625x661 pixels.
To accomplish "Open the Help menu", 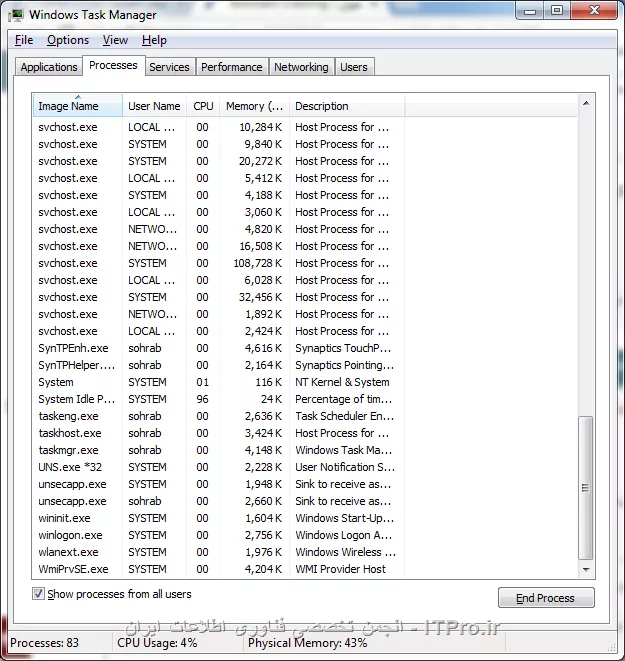I will [154, 40].
